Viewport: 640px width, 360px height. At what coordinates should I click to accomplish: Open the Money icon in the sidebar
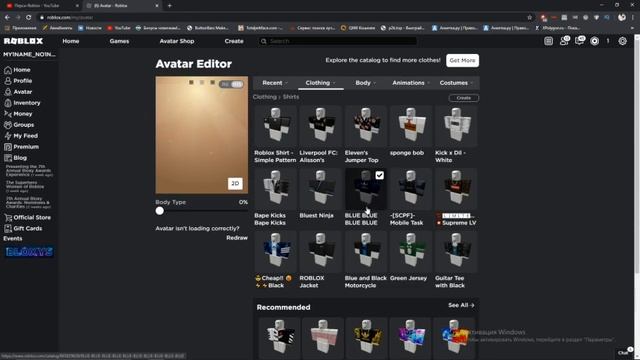coord(8,114)
